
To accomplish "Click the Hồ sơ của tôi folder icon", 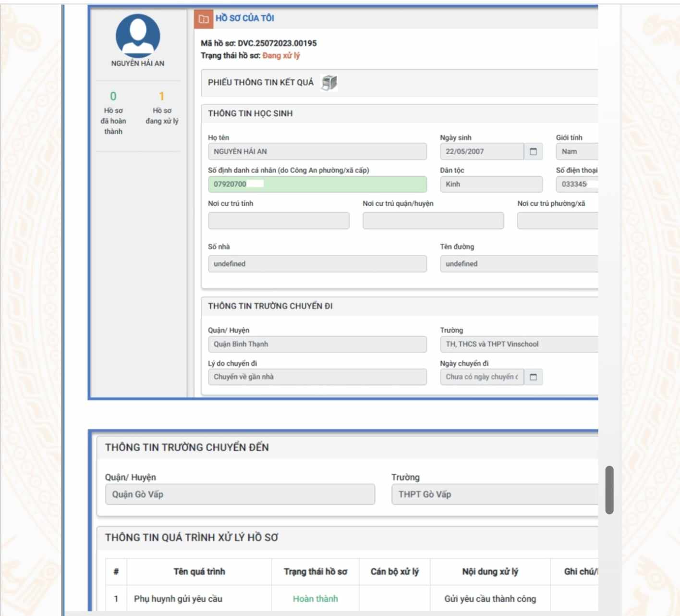I will coord(204,19).
